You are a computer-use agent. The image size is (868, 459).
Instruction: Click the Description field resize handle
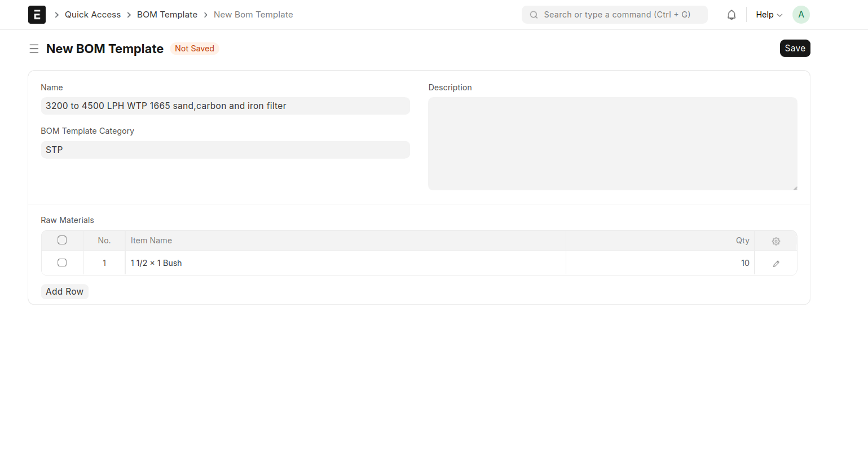(794, 187)
